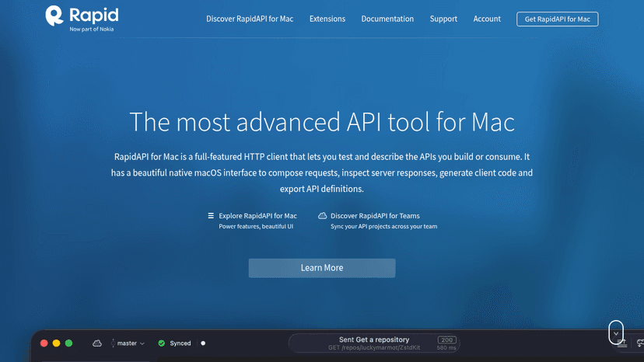Click the 580 ms response time
The height and width of the screenshot is (362, 644).
coord(446,348)
